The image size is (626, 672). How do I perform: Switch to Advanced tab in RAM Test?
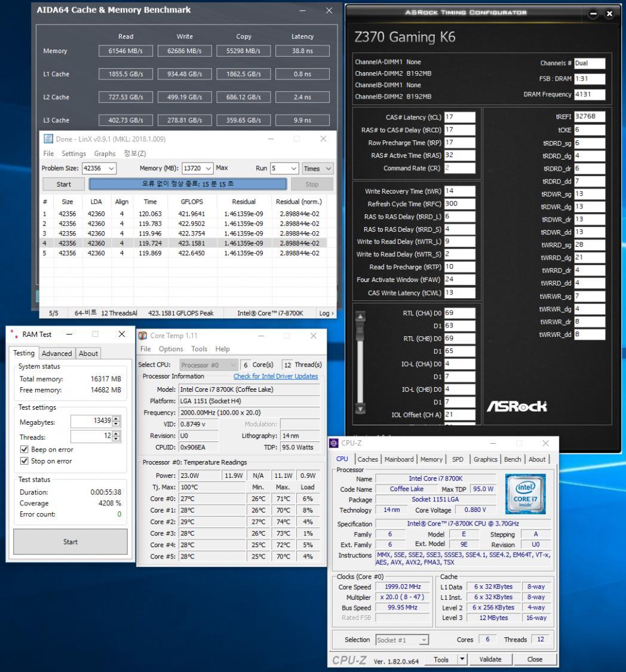pyautogui.click(x=57, y=354)
